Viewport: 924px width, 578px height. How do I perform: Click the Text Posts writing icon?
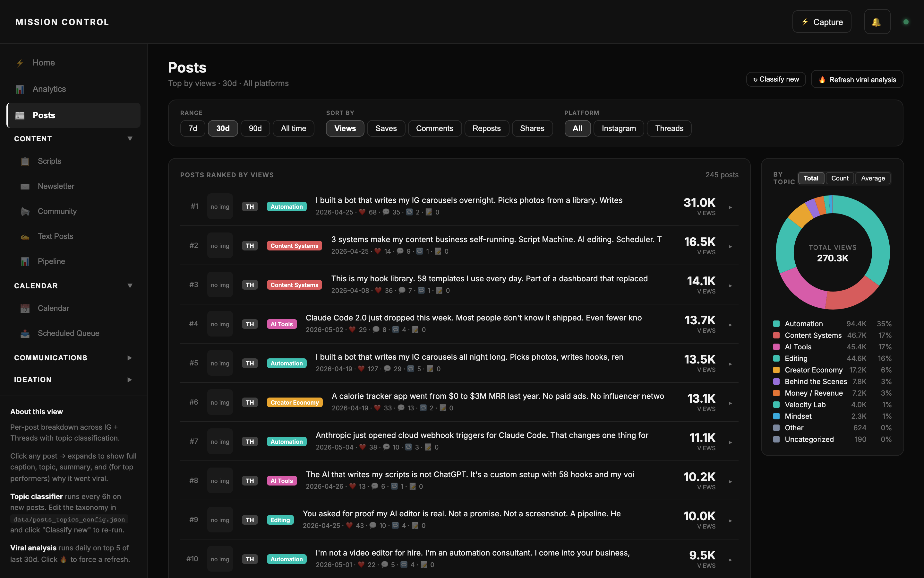coord(25,237)
